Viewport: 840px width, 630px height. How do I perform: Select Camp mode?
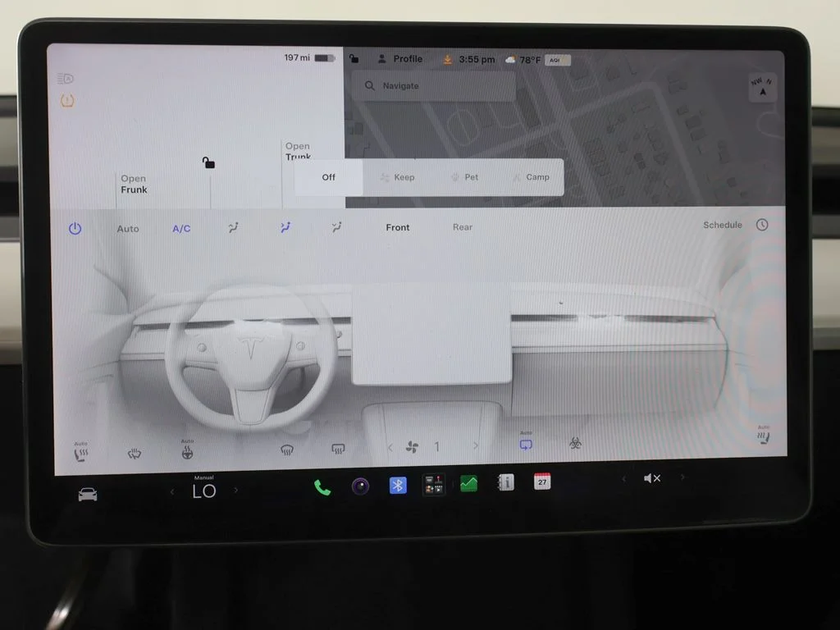[532, 177]
